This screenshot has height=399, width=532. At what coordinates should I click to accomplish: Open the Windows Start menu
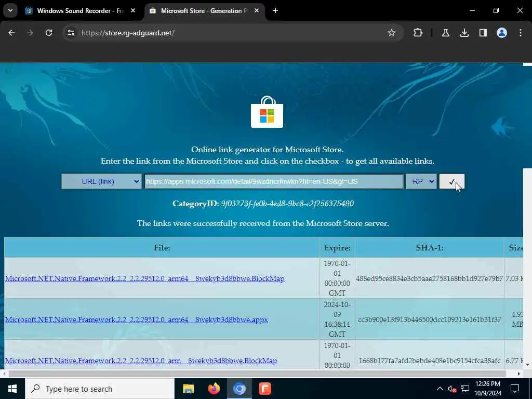[x=12, y=389]
